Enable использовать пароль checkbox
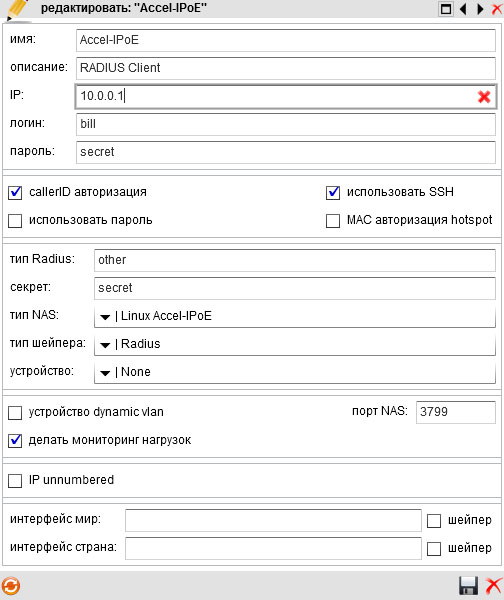This screenshot has height=600, width=504. (x=15, y=221)
